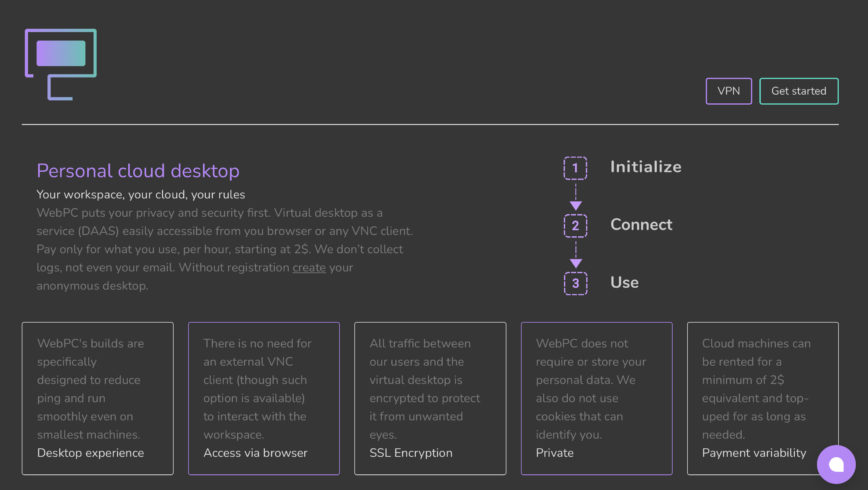Click the 'WebPC puts your privacy' paragraph
The height and width of the screenshot is (490, 868).
pyautogui.click(x=224, y=249)
